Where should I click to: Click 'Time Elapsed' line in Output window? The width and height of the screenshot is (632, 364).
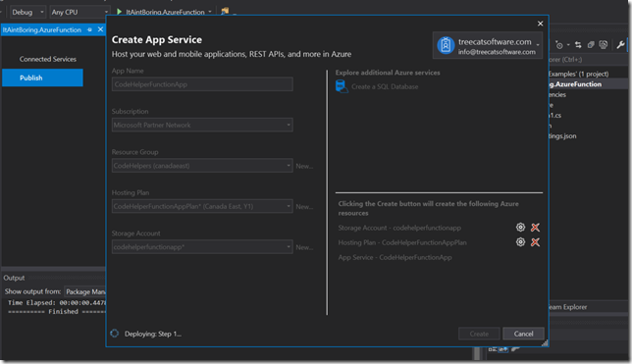click(56, 303)
